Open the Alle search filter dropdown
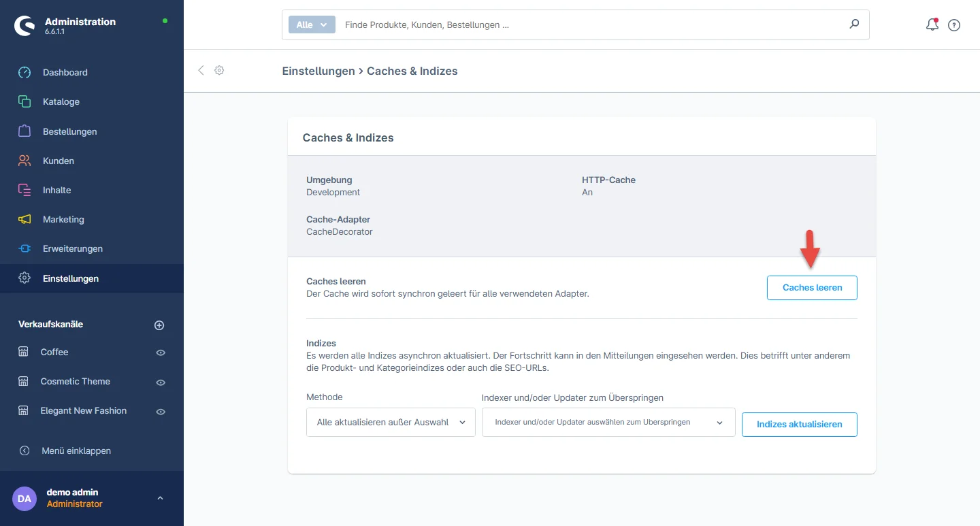980x526 pixels. point(312,24)
